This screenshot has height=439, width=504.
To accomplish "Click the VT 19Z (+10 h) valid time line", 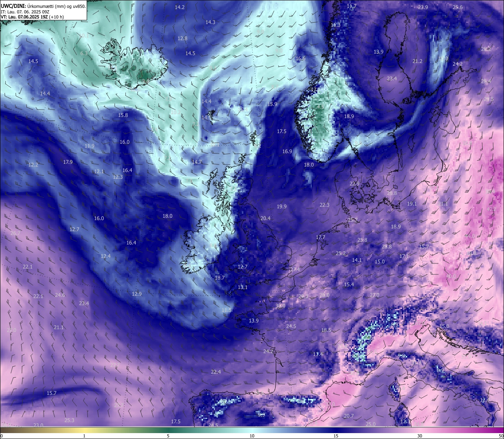I will pyautogui.click(x=32, y=17).
